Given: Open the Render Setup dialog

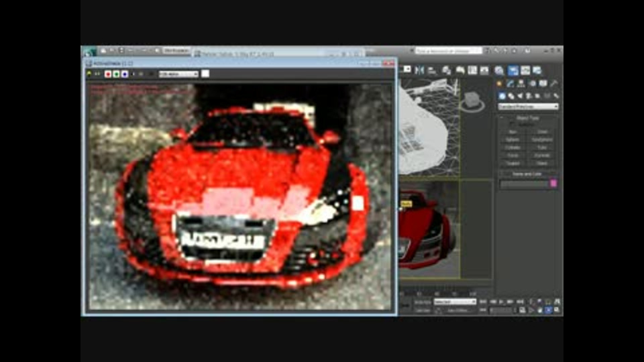Looking at the screenshot, I should pos(513,70).
